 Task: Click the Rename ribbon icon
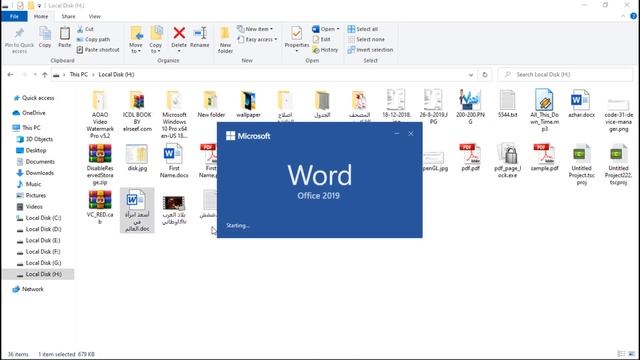coord(200,33)
